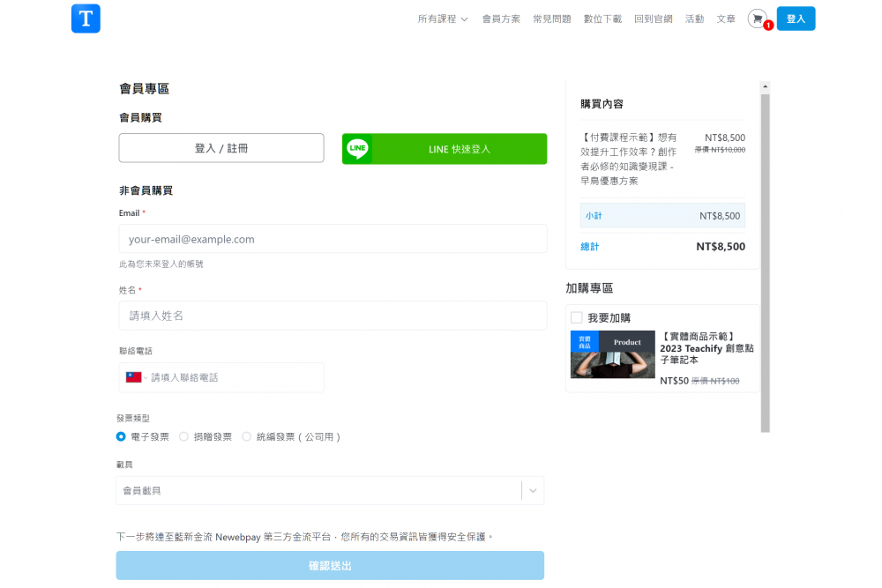Click the Teachify notebook product thumbnail
The image size is (882, 588).
point(613,354)
